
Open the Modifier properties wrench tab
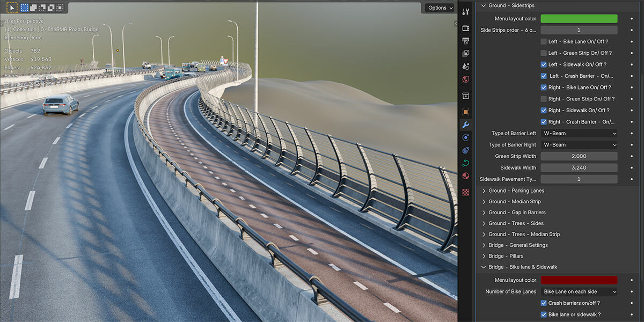[x=465, y=125]
